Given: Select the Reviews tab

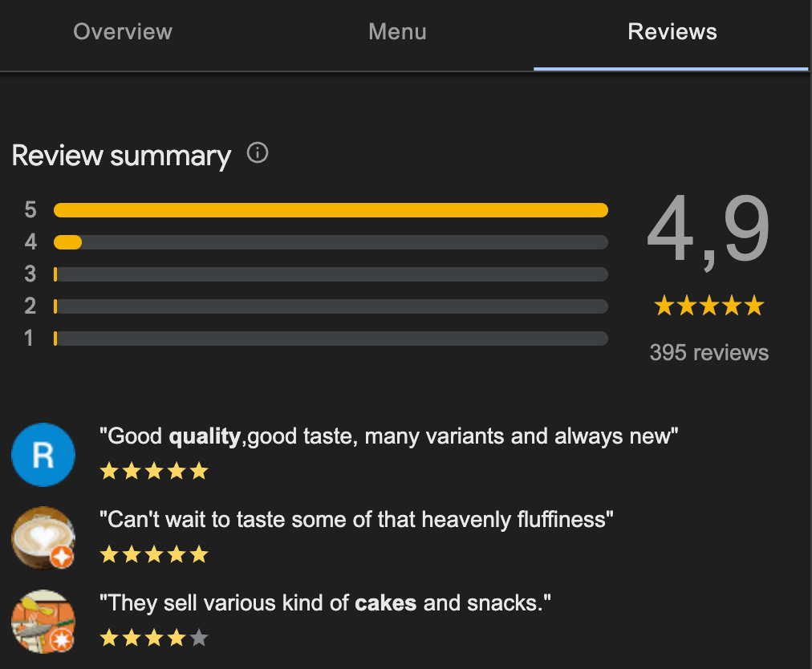Looking at the screenshot, I should pos(672,32).
